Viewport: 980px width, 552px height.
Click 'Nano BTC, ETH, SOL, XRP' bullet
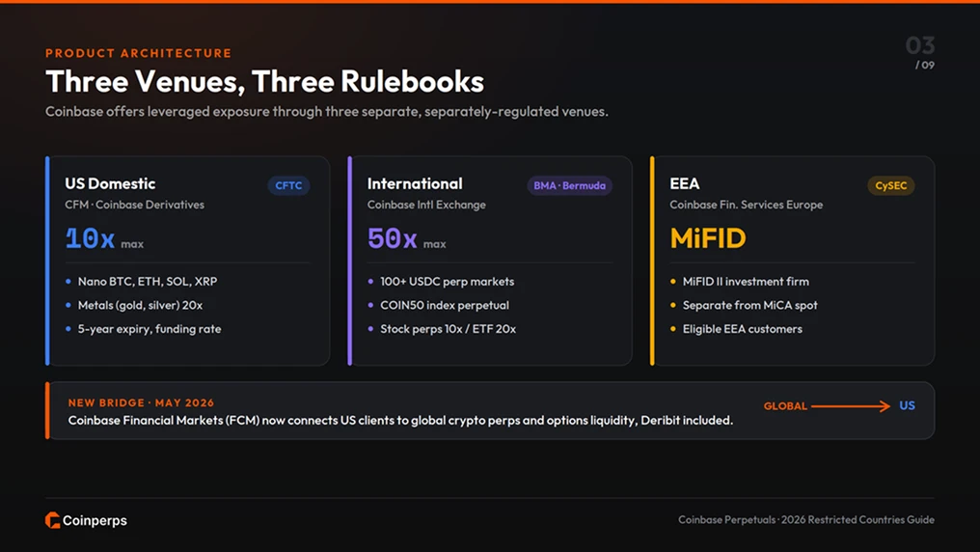[148, 282]
